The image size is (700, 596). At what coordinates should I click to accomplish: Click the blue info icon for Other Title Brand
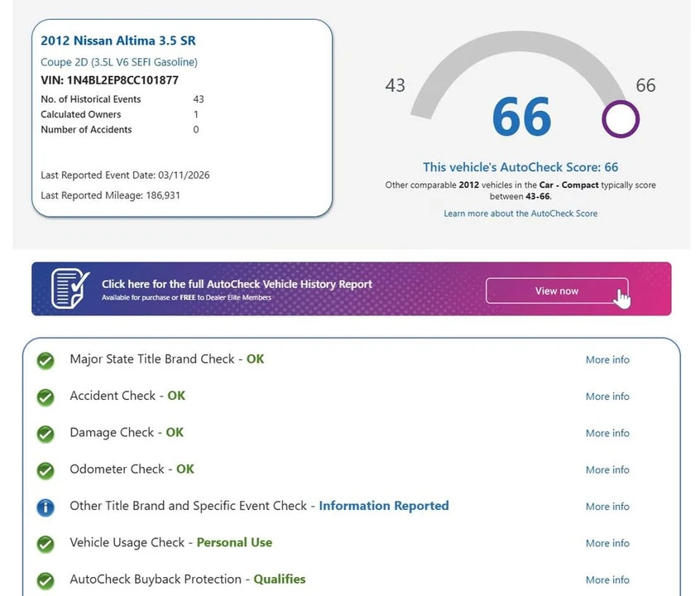[x=46, y=507]
